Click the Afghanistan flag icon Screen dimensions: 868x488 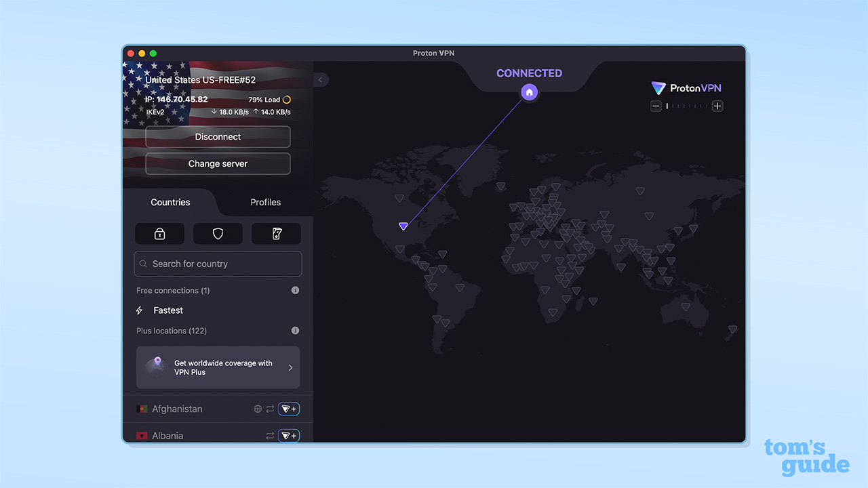pyautogui.click(x=142, y=409)
